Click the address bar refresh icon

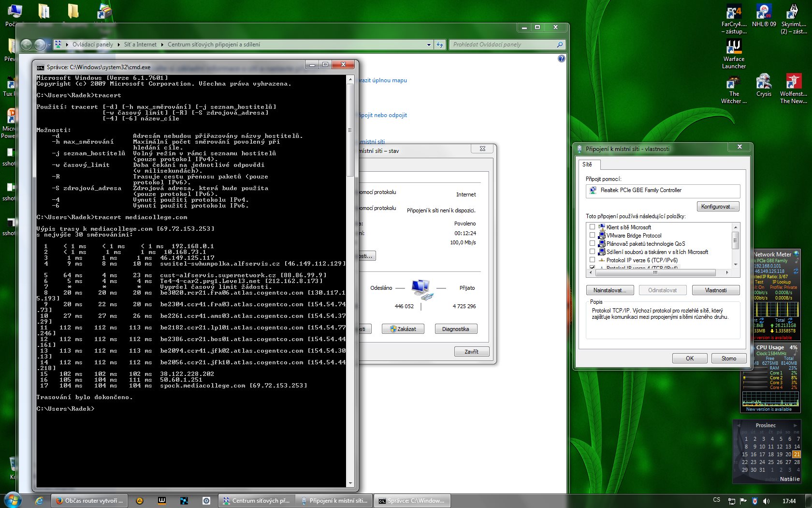coord(440,45)
